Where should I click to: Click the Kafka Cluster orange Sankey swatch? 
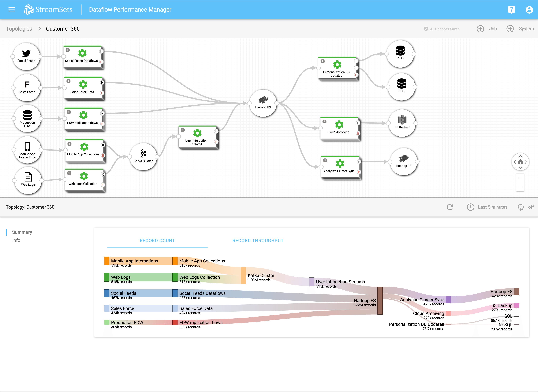click(243, 275)
